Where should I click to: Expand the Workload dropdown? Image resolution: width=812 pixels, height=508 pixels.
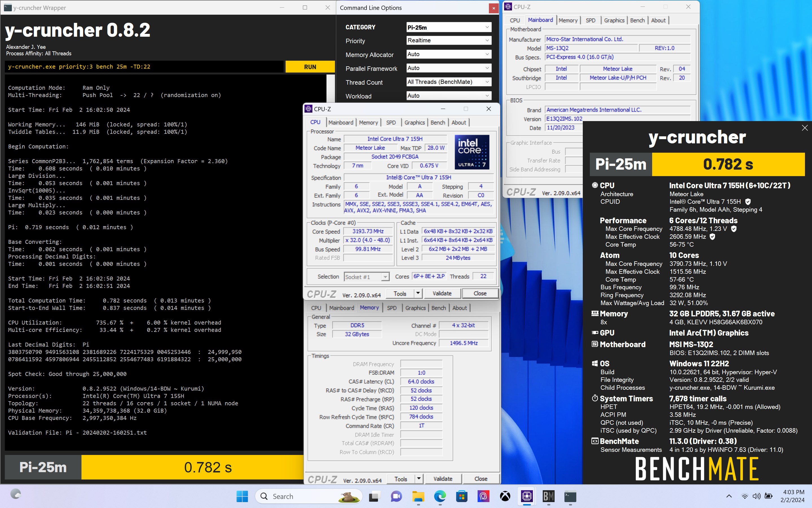(x=449, y=96)
